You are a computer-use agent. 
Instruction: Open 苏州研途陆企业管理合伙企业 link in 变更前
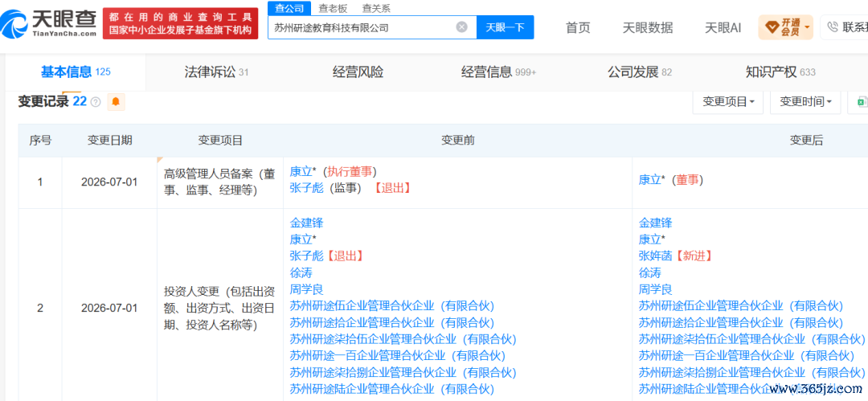391,389
